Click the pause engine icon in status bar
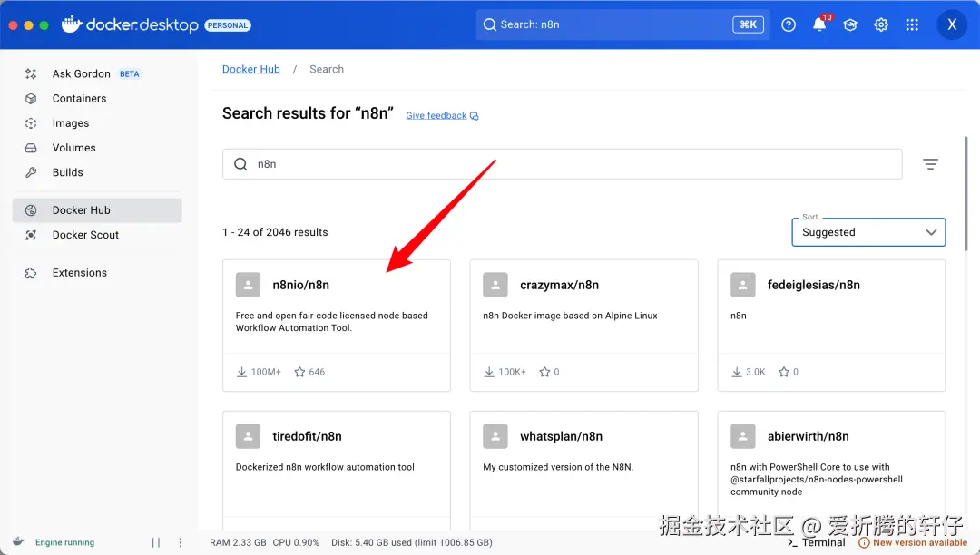This screenshot has width=980, height=555. (156, 542)
